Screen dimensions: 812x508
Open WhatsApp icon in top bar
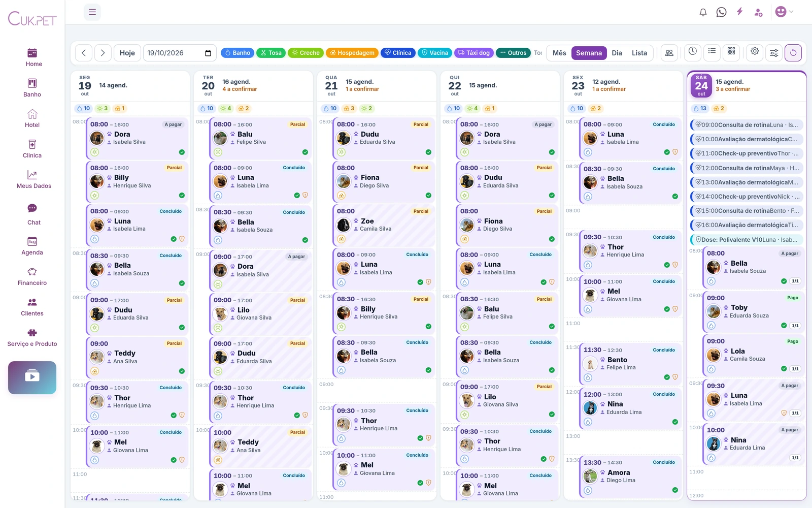click(721, 12)
